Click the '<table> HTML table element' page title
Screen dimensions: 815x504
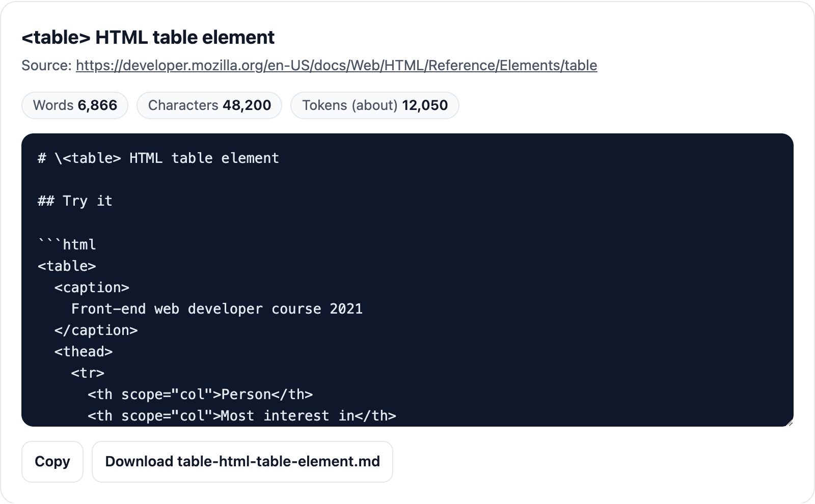pyautogui.click(x=148, y=37)
